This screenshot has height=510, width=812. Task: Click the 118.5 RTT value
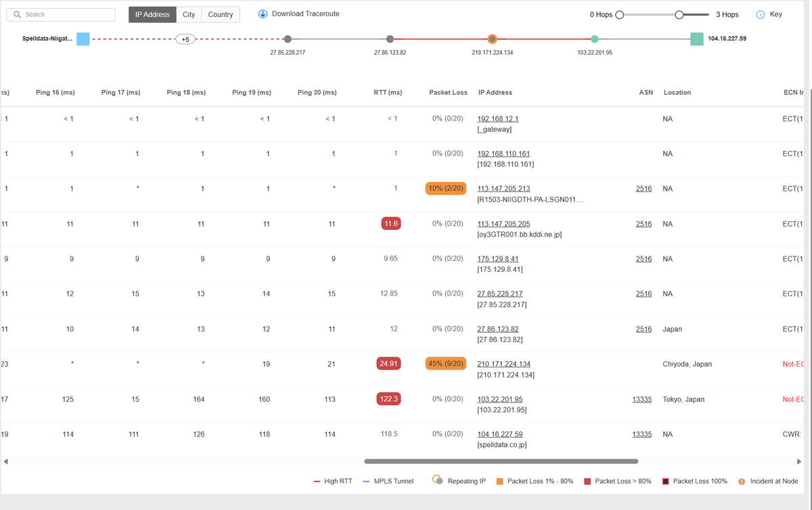pos(389,434)
